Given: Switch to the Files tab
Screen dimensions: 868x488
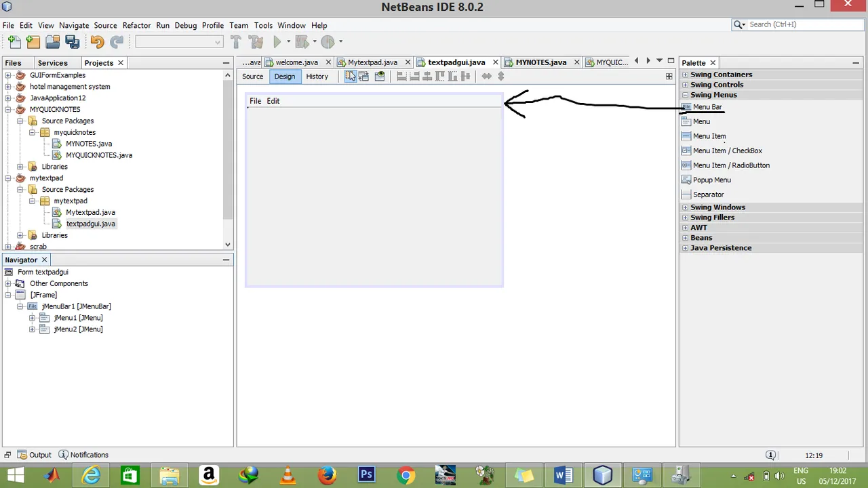Looking at the screenshot, I should pyautogui.click(x=13, y=62).
